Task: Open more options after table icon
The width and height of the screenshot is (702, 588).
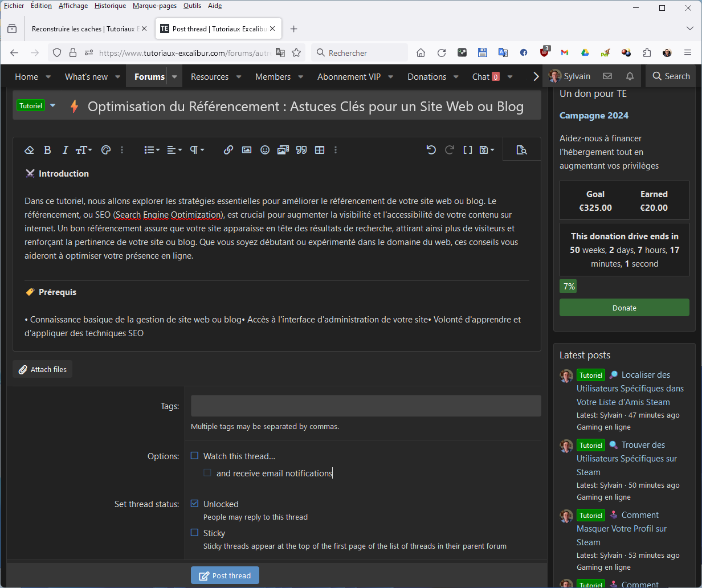Action: 336,150
